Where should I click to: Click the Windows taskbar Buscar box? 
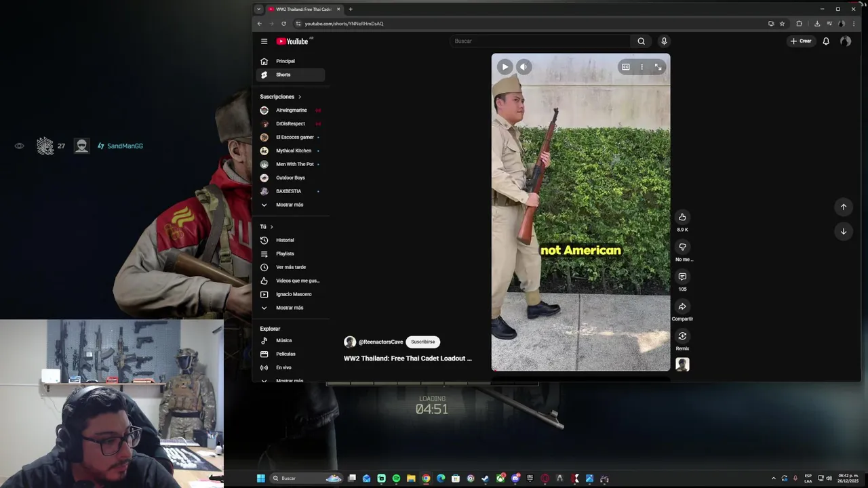[x=307, y=479]
